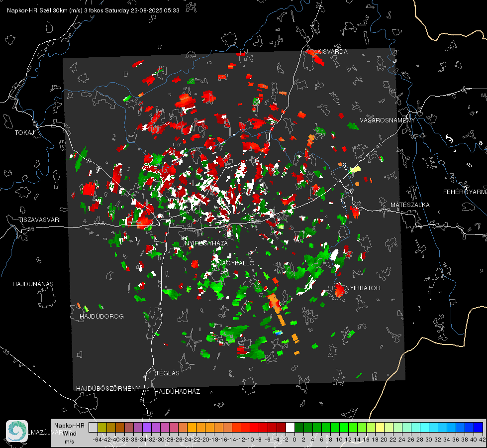Click the NAGYKÁLLÓ town label
This screenshot has height=448, width=487.
pyautogui.click(x=236, y=263)
